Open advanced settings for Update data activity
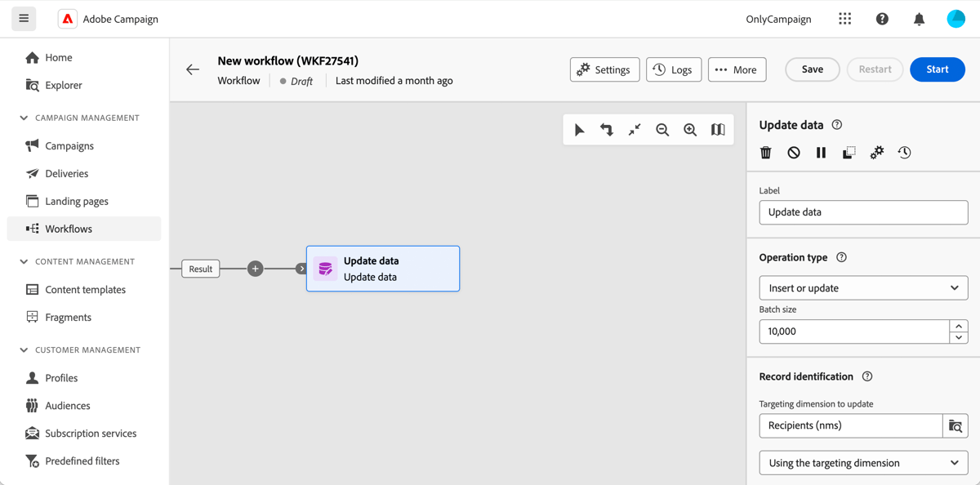This screenshot has height=485, width=980. click(x=876, y=152)
